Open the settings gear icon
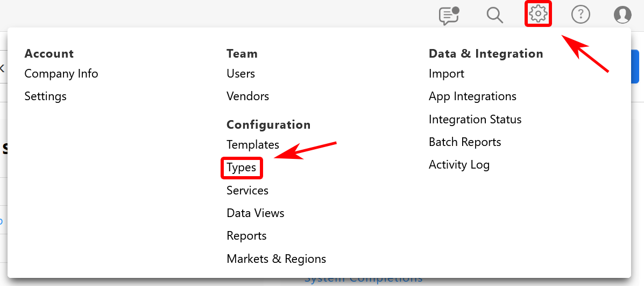 coord(538,14)
